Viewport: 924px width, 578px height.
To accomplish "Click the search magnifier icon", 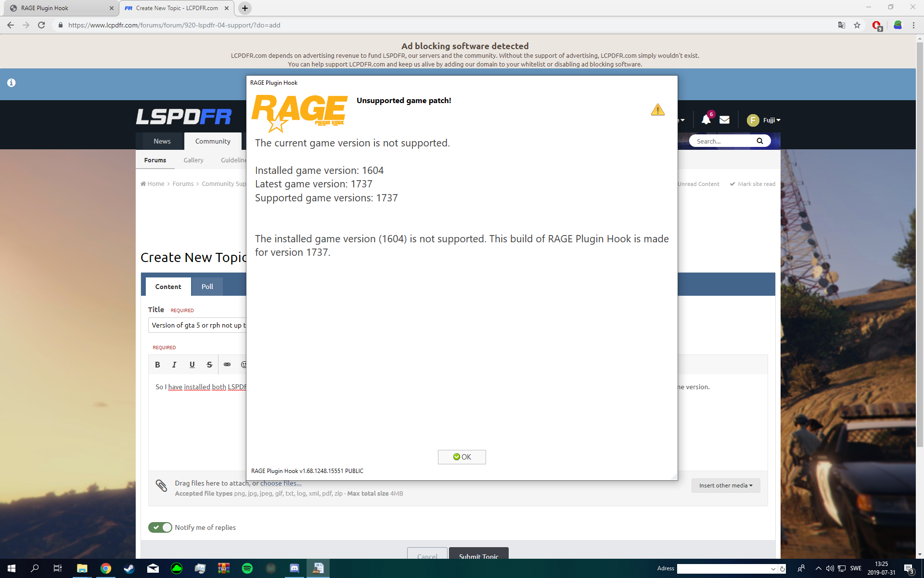I will point(759,141).
